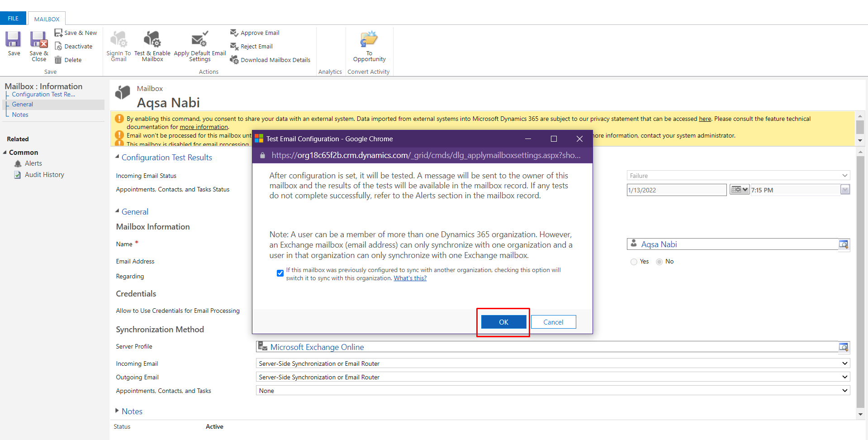Open Appointments, Contacts, and Tasks dropdown
This screenshot has width=868, height=440.
(552, 391)
